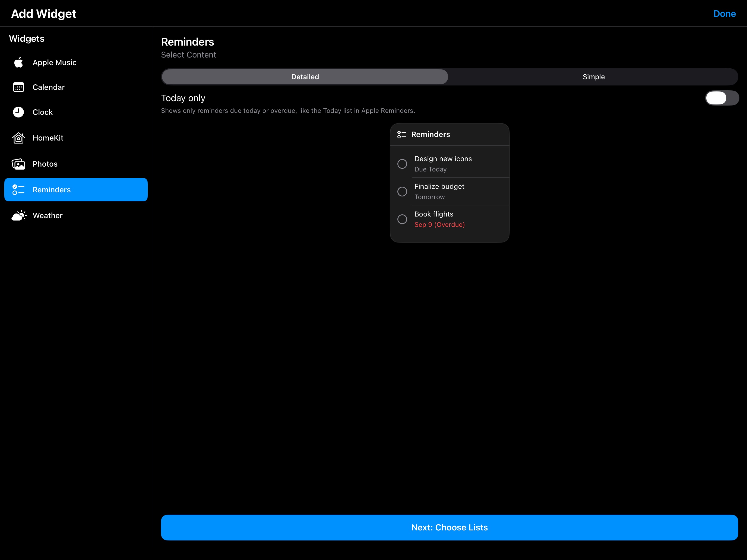Viewport: 747px width, 560px height.
Task: Select the Reminders widget entry
Action: click(76, 190)
